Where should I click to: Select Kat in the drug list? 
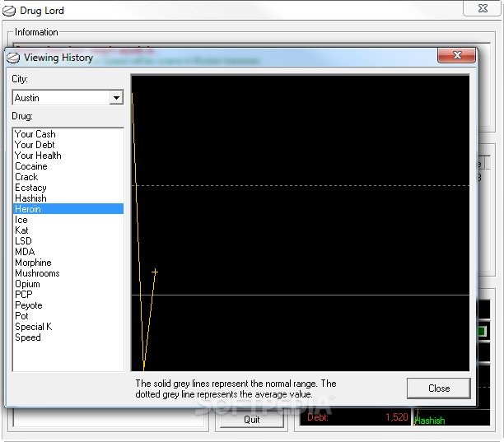coord(68,230)
